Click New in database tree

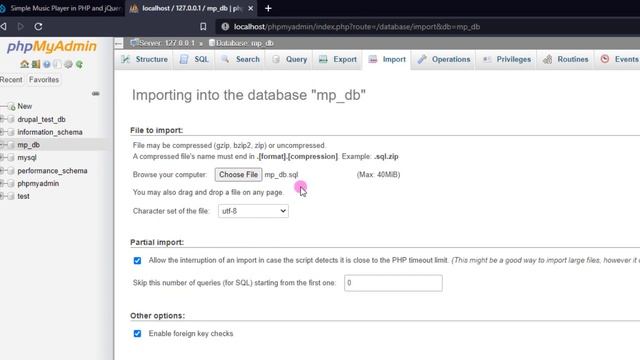(x=24, y=106)
